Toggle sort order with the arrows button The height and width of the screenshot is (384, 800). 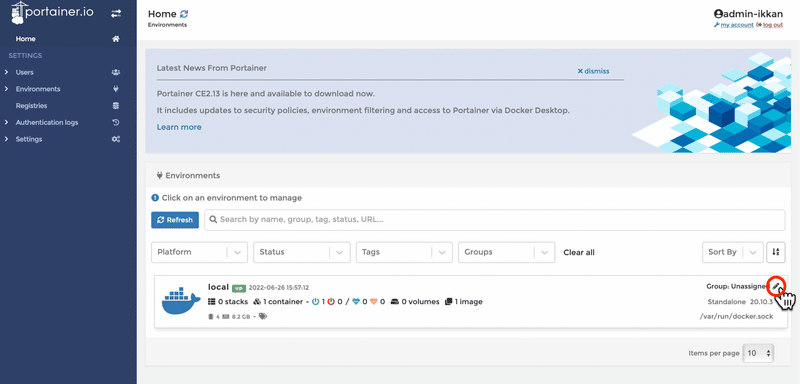point(776,252)
